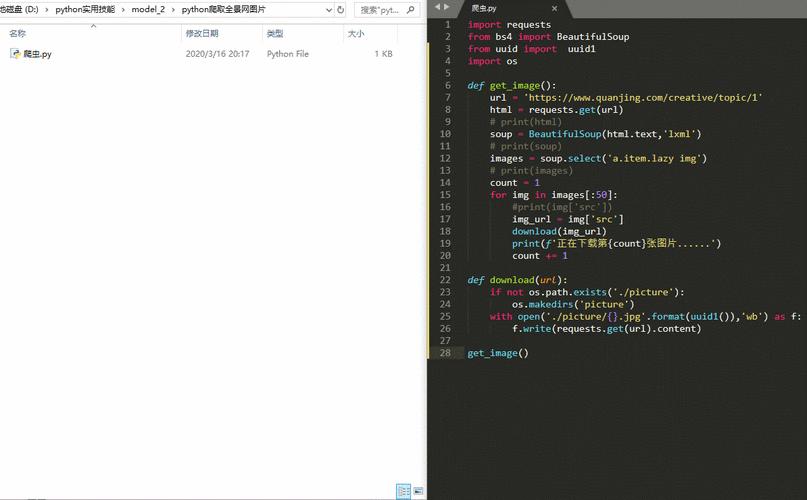Sort files by 修改日期 column header
This screenshot has width=807, height=500.
tap(202, 33)
